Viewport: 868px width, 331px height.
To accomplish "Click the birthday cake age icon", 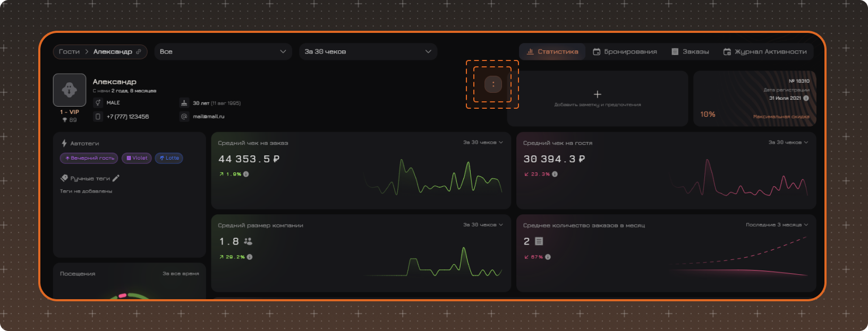I will [x=184, y=103].
